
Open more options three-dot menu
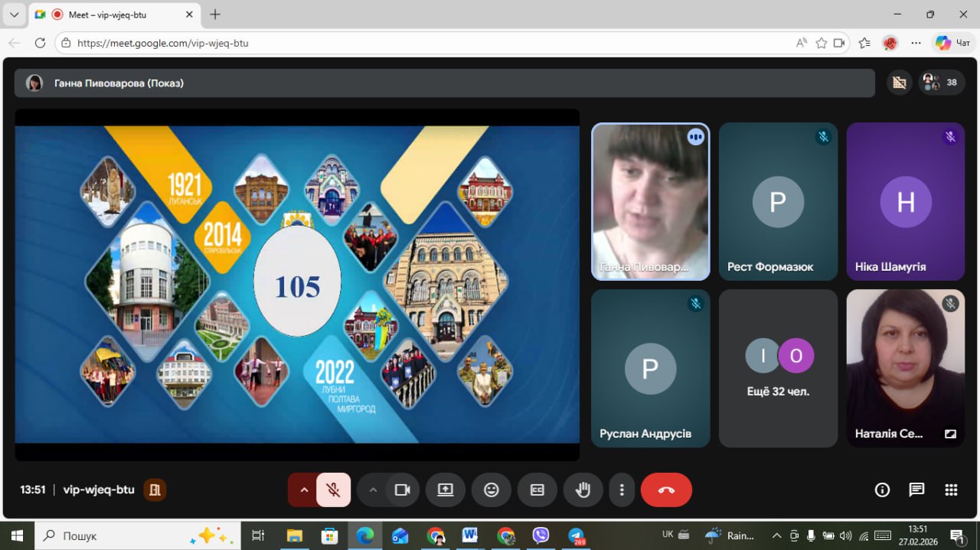click(622, 490)
